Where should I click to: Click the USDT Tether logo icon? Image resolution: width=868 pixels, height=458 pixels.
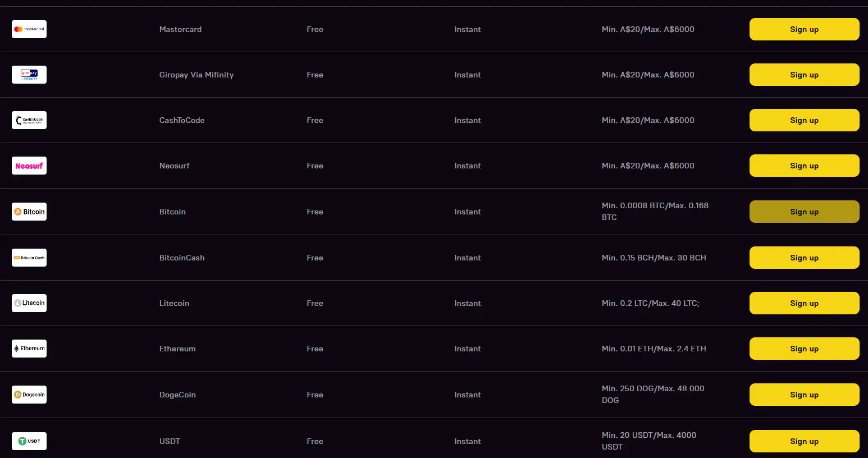tap(29, 441)
